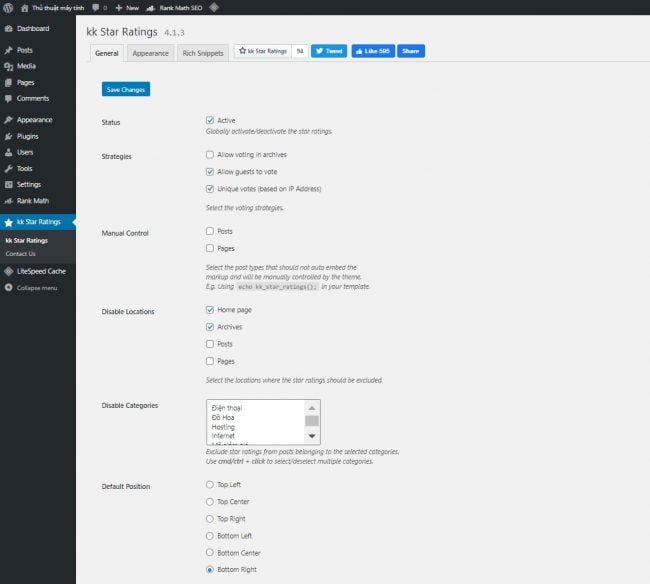The image size is (650, 584).
Task: Click the Tweet button
Action: coord(329,51)
